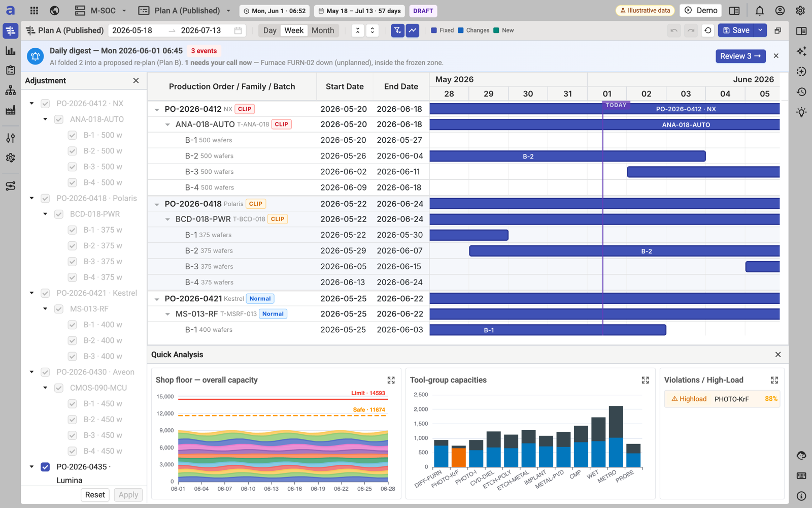
Task: Open the settings gear in top bar
Action: (x=800, y=11)
